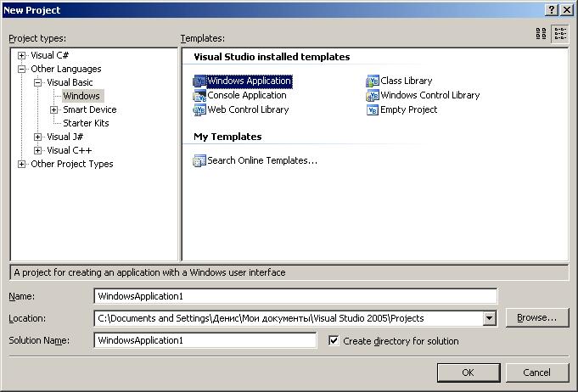Image resolution: width=578 pixels, height=392 pixels.
Task: Click the Web Control Library label
Action: coord(248,109)
